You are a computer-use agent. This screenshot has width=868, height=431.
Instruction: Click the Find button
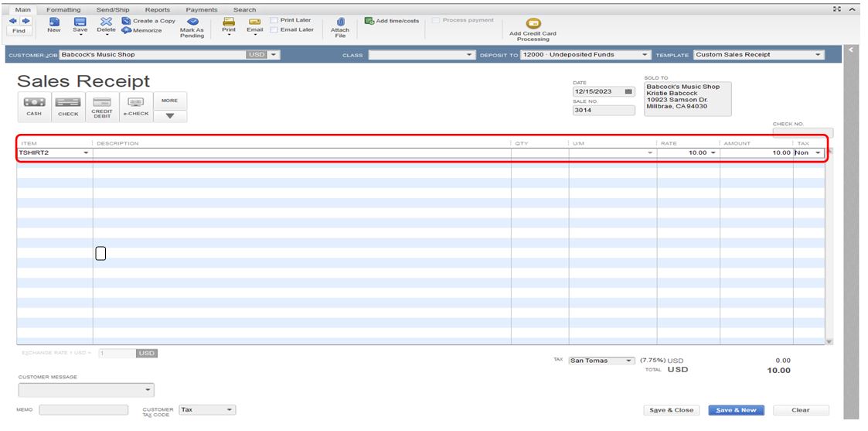[x=19, y=31]
